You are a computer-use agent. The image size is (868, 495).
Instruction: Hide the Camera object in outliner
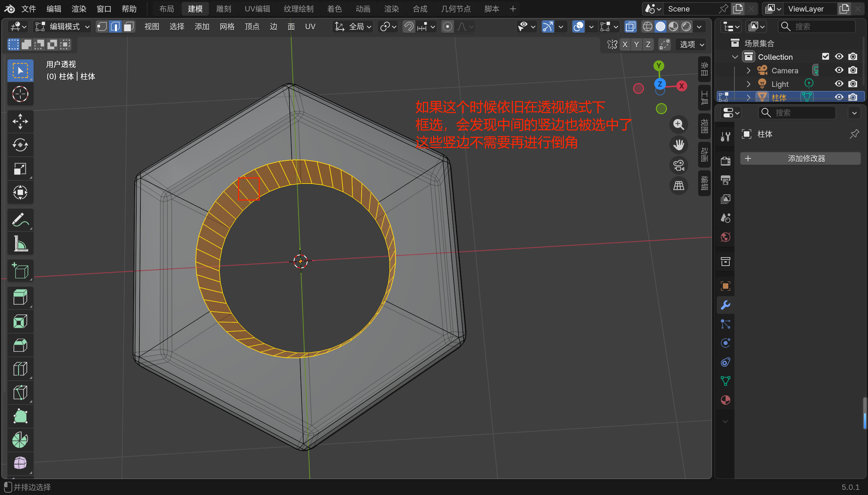click(839, 70)
